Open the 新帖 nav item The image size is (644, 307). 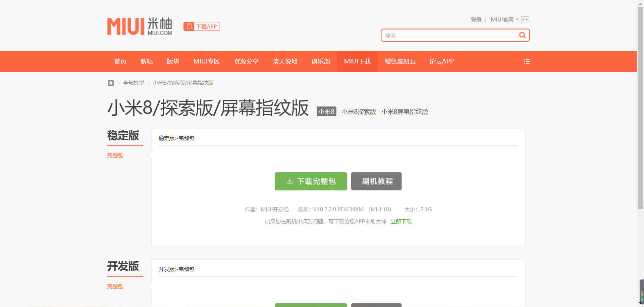point(147,61)
